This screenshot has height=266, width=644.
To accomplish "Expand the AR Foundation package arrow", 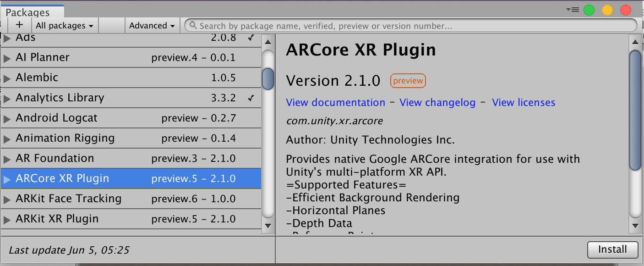I will (7, 159).
